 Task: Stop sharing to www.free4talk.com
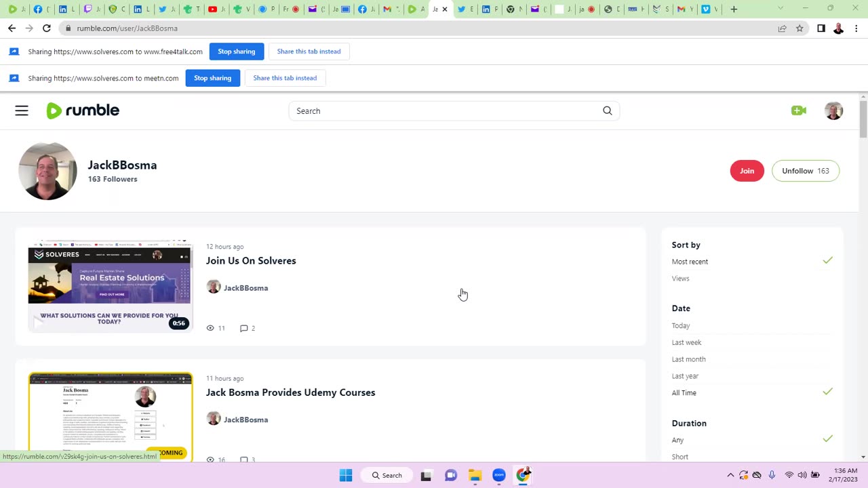coord(236,52)
